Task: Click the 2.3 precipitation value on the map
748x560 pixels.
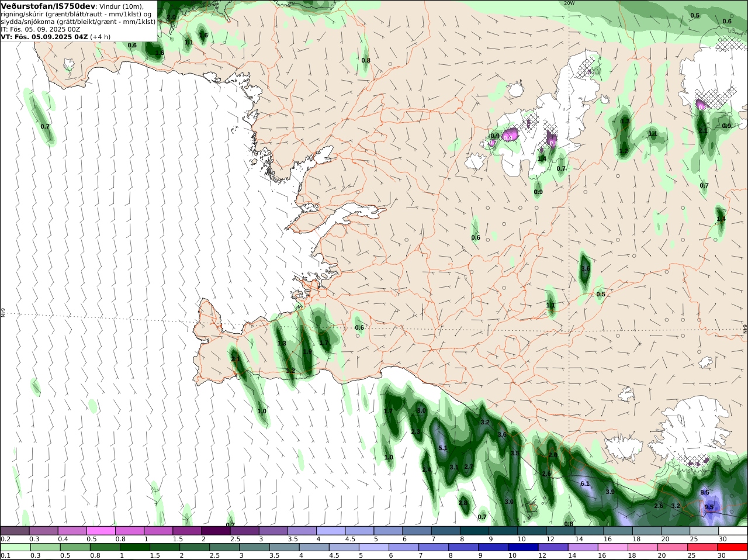Action: click(x=415, y=432)
